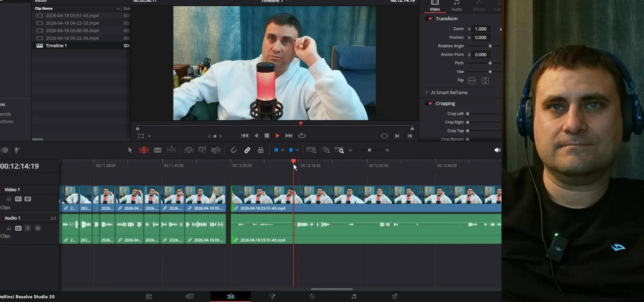Click the Detail Zoom icon

[326, 150]
